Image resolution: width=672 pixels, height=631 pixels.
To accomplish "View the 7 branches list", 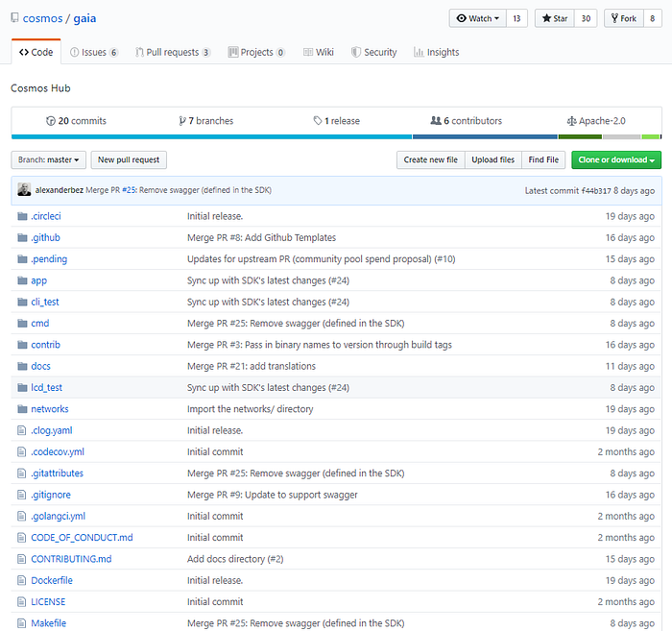I will pos(206,121).
